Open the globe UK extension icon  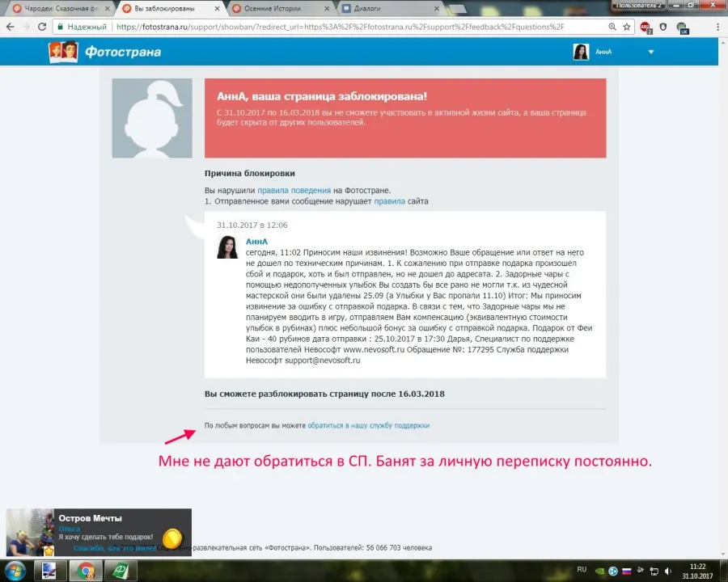click(682, 27)
